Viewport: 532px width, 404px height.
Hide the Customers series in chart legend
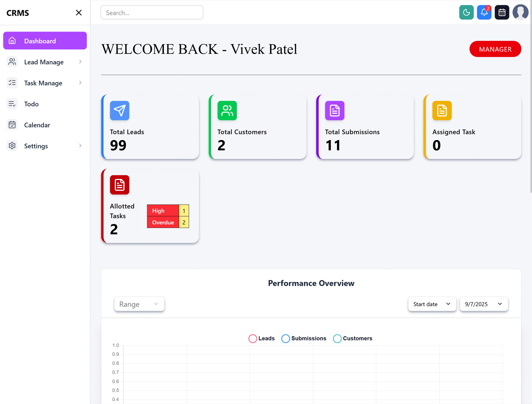coord(353,338)
